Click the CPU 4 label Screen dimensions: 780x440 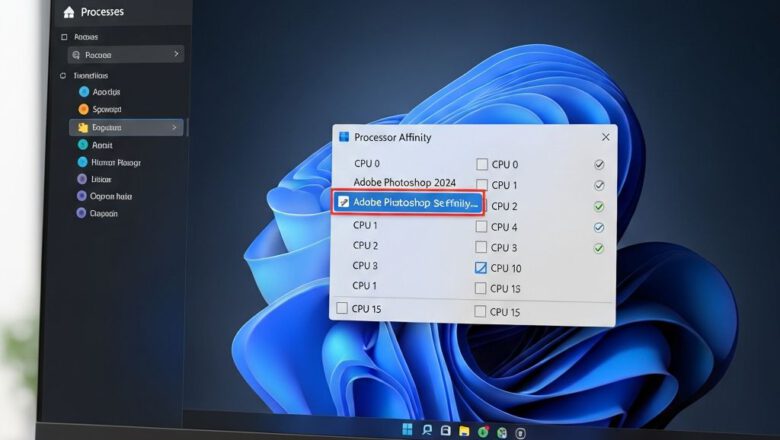[x=504, y=227]
